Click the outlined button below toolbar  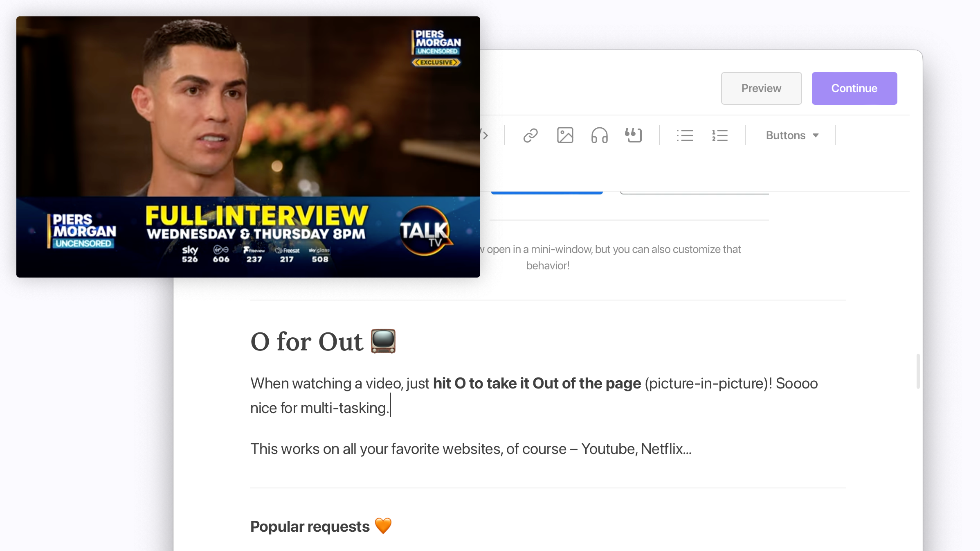point(695,193)
